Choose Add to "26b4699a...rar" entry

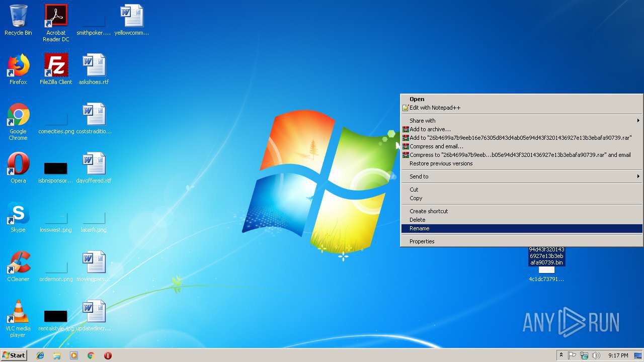coord(522,138)
